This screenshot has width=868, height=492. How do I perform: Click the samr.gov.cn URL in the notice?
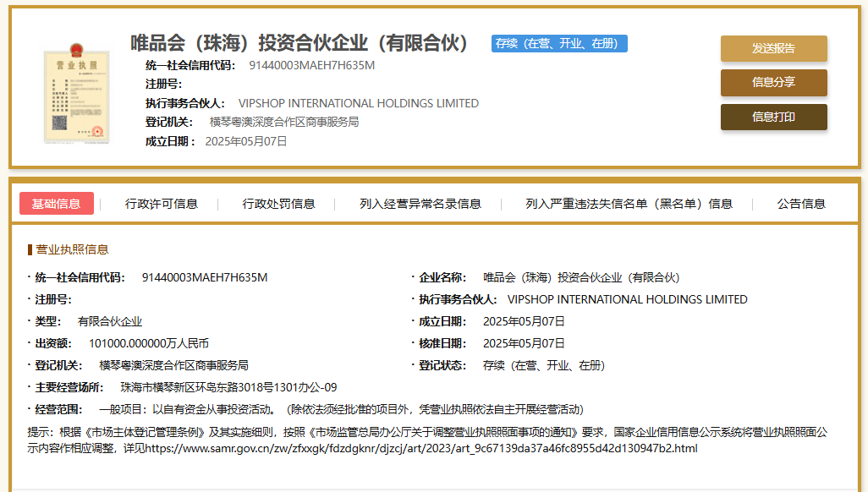pyautogui.click(x=421, y=448)
